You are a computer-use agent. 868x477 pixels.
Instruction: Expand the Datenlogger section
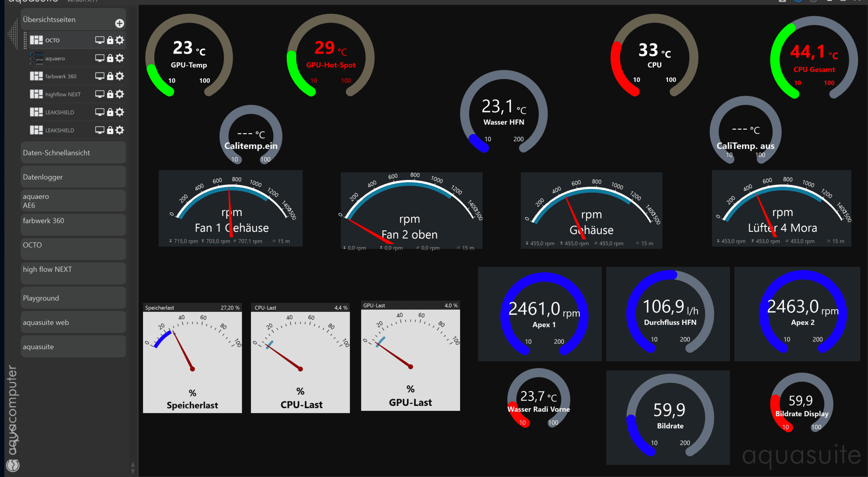coord(73,177)
